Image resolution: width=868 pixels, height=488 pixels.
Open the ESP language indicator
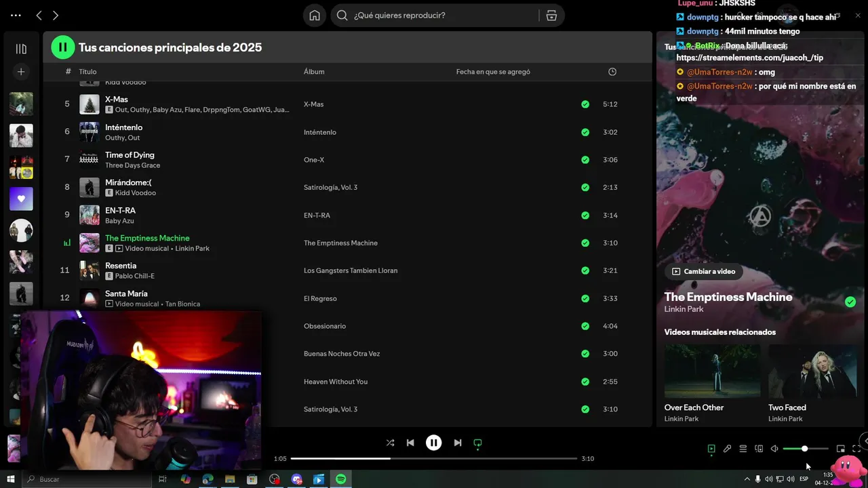coord(804,479)
